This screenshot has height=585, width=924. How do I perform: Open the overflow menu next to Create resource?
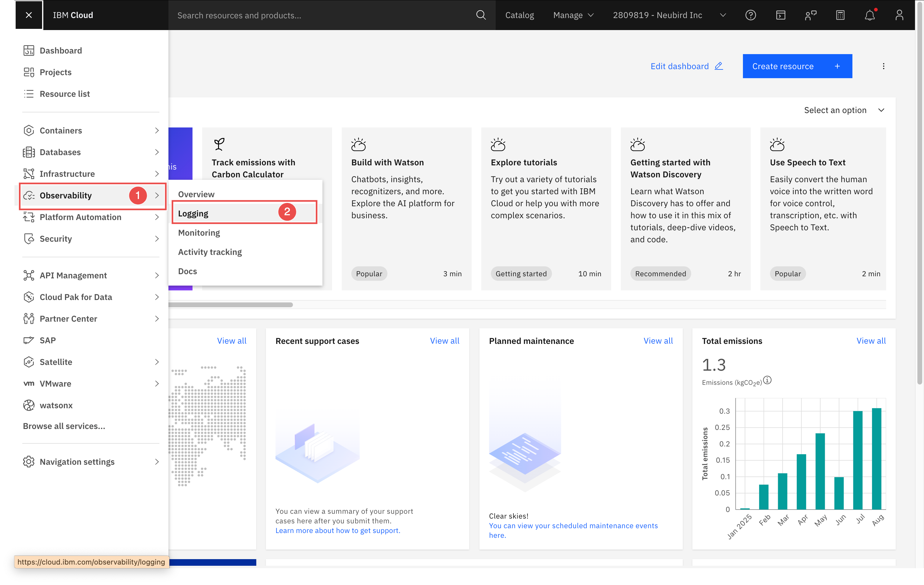point(883,66)
